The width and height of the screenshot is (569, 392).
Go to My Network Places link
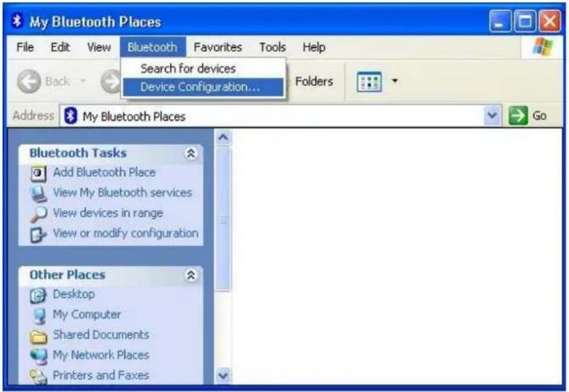[101, 355]
